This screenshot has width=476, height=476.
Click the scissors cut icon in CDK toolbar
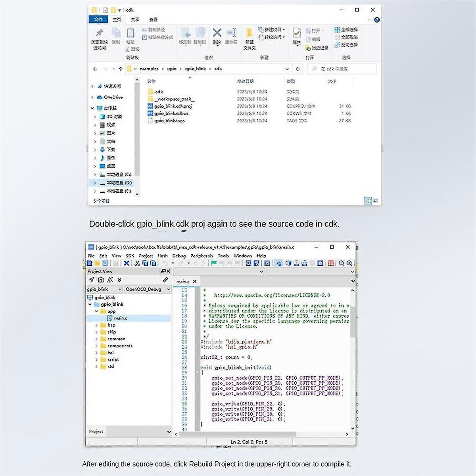click(x=137, y=263)
